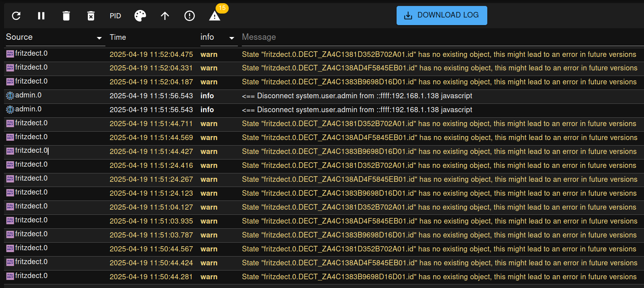Click the delete log file icon
Viewport: 644px width, 288px height.
[x=91, y=16]
